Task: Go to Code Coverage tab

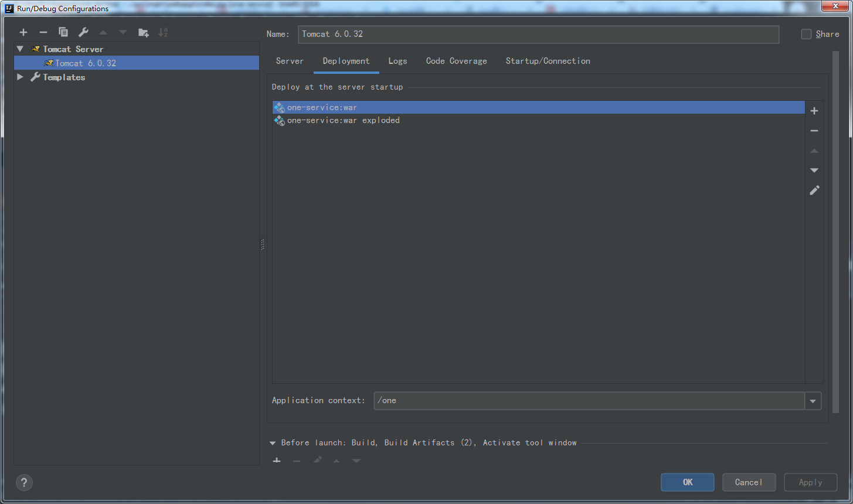Action: (456, 61)
